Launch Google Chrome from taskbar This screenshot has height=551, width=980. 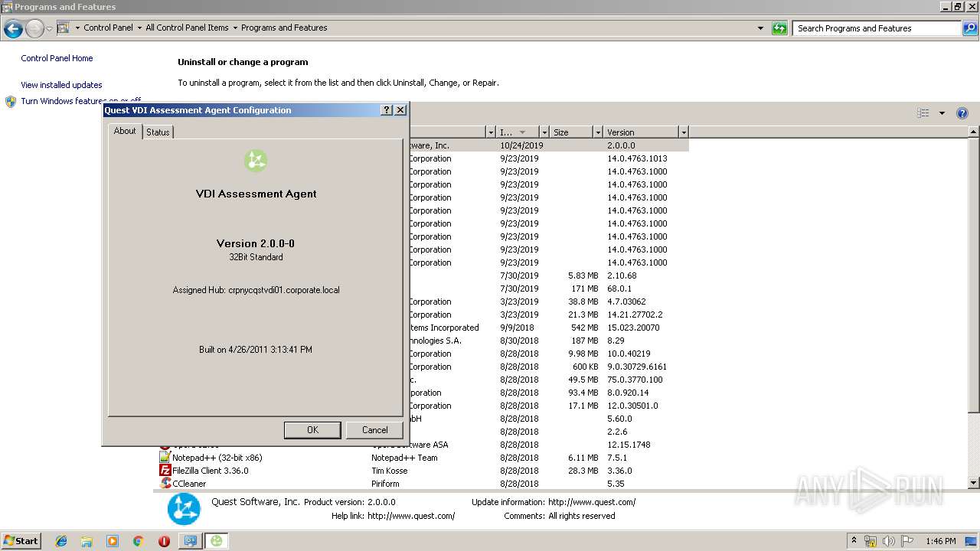tap(138, 541)
